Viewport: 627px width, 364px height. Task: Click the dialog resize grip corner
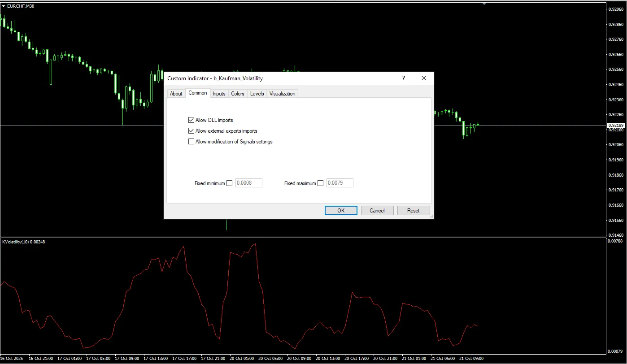click(431, 217)
